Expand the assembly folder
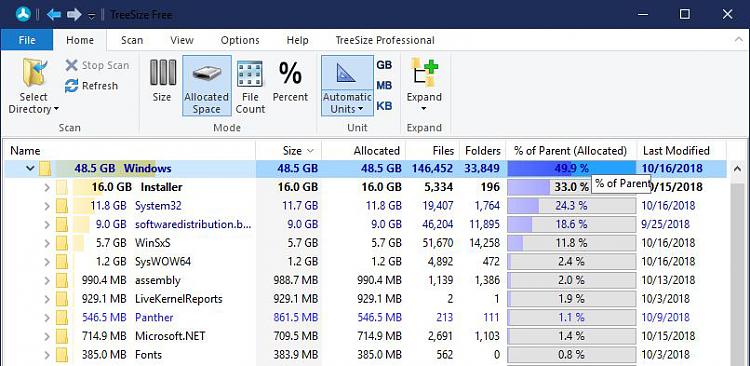 pos(46,280)
